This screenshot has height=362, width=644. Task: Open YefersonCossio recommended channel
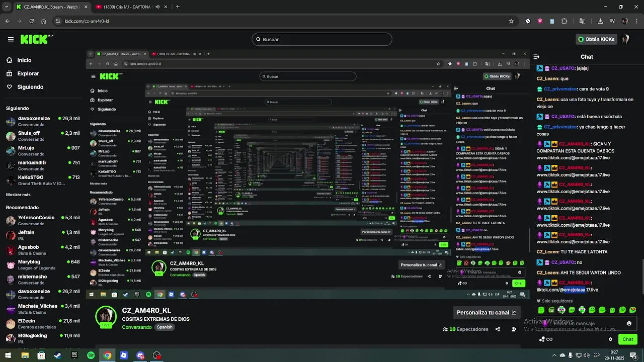pyautogui.click(x=43, y=220)
